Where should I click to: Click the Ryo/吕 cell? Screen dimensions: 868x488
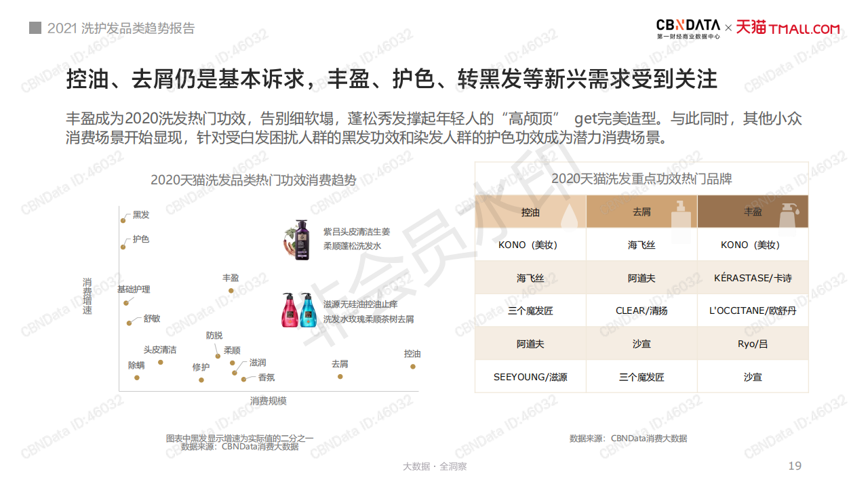pyautogui.click(x=753, y=344)
